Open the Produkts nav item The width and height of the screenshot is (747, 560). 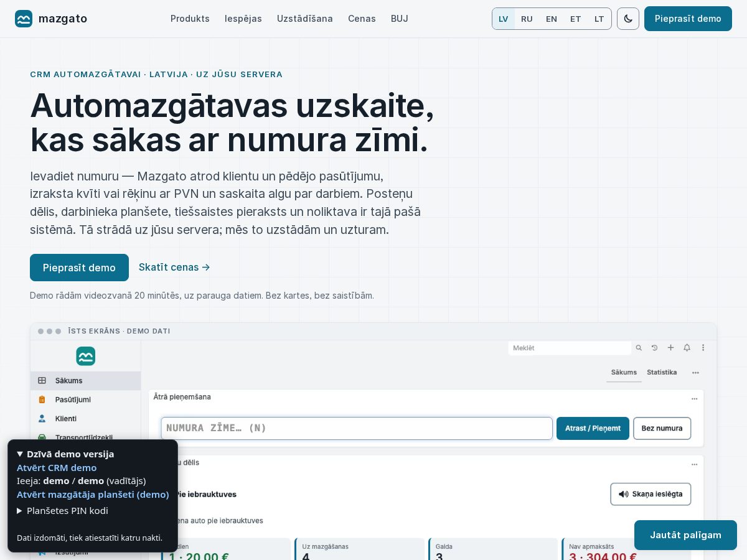[x=190, y=19]
